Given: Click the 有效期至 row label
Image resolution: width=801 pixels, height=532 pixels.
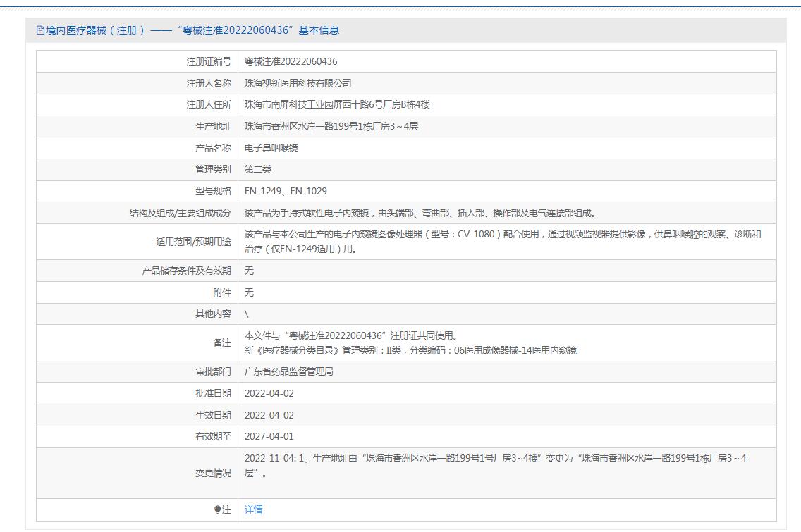Looking at the screenshot, I should pyautogui.click(x=213, y=436).
